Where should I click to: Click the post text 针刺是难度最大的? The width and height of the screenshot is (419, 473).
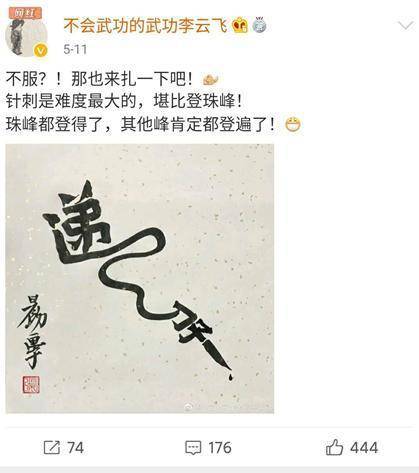click(72, 102)
